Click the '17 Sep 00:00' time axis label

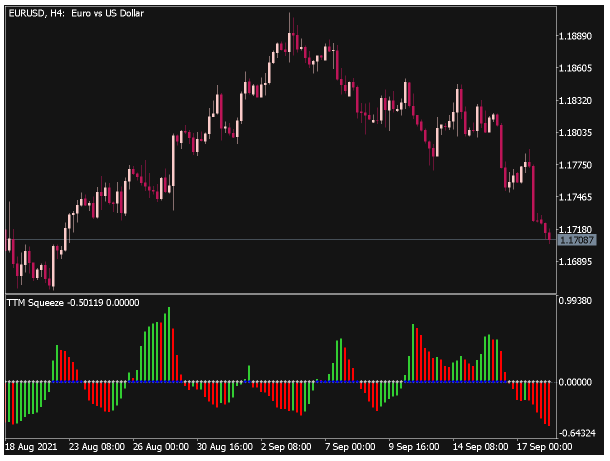coord(544,447)
